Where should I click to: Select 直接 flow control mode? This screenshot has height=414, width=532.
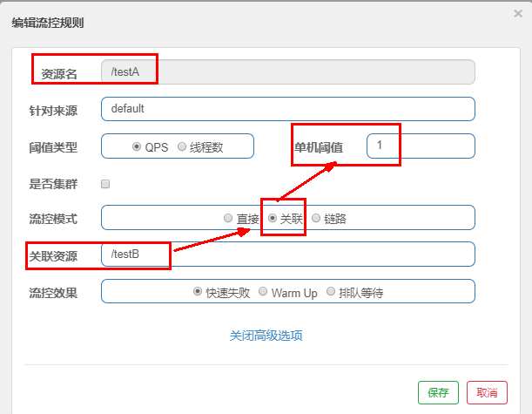228,218
